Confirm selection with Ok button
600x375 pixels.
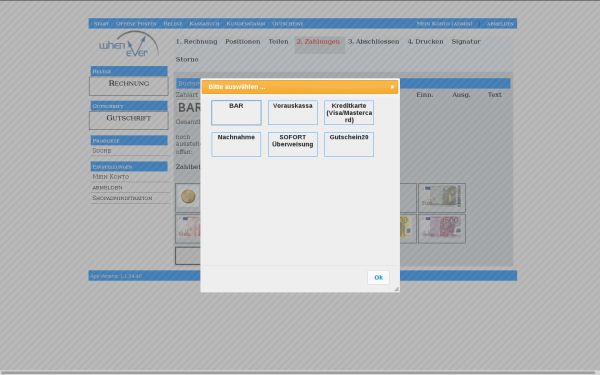[x=378, y=277]
